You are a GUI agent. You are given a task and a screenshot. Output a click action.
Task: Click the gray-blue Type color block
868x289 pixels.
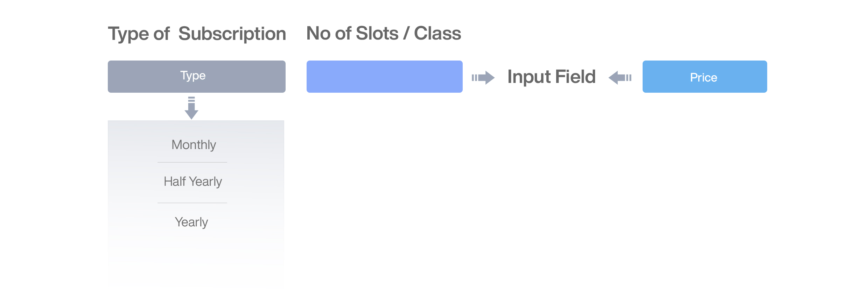pyautogui.click(x=196, y=77)
